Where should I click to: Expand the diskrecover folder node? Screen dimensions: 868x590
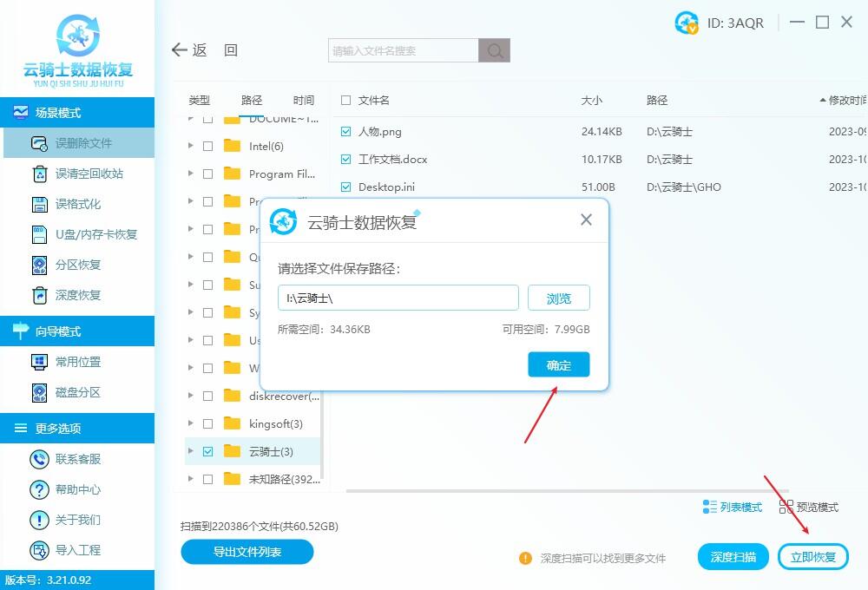coord(190,396)
